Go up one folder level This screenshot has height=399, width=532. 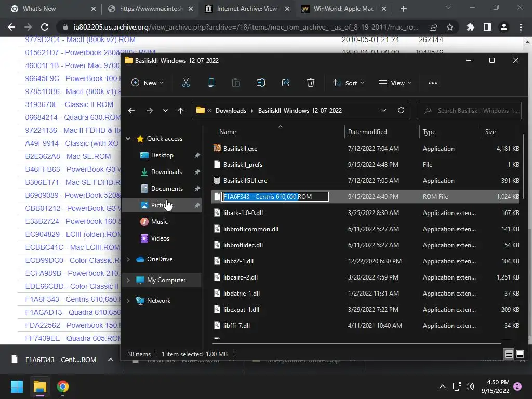180,111
